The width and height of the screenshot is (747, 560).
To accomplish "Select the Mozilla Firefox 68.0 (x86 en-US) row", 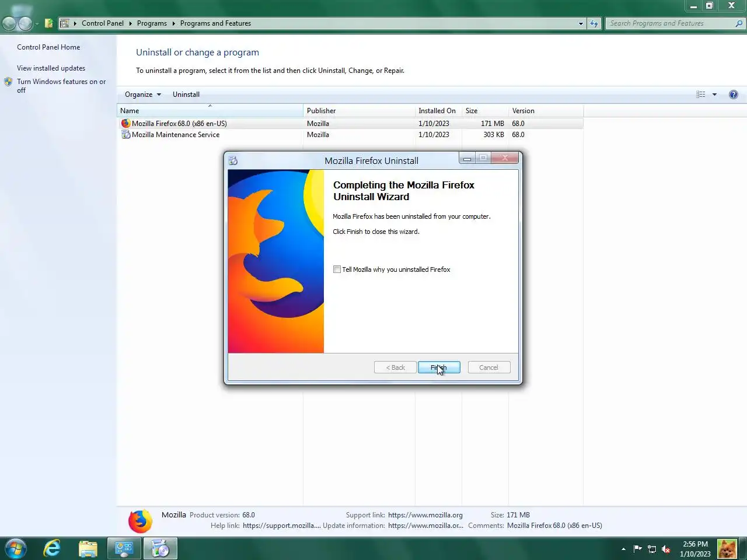I will click(350, 124).
